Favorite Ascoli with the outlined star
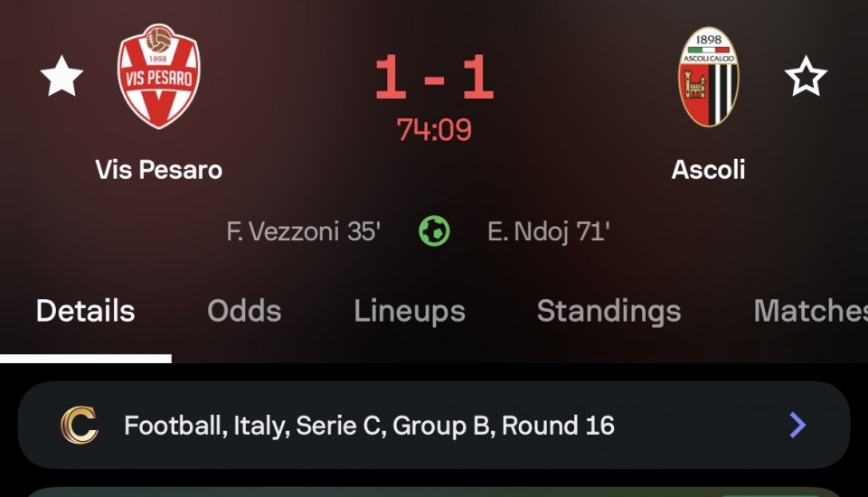Viewport: 868px width, 497px height. (x=806, y=77)
